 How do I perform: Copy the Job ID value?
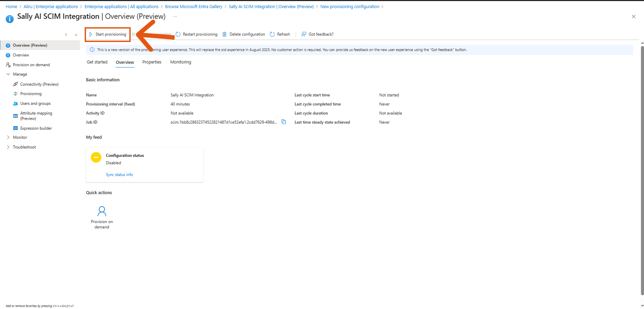(284, 122)
